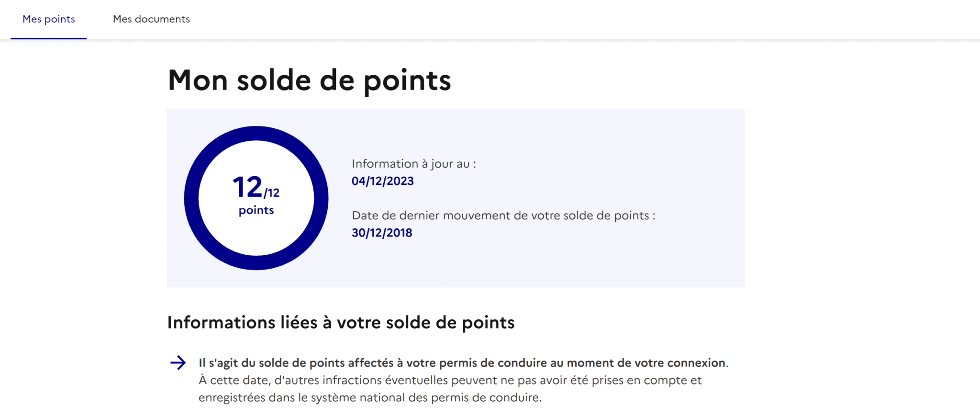Select the bolded sentence about points affectés
This screenshot has height=419, width=980.
point(462,362)
